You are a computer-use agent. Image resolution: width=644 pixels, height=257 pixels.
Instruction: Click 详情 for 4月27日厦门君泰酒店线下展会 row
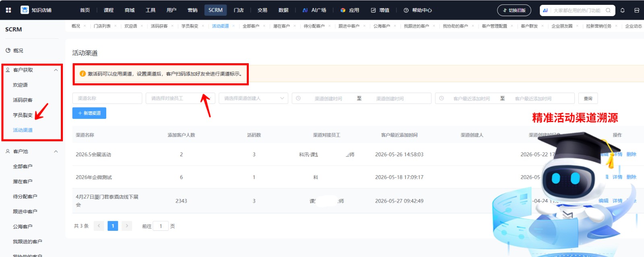(617, 201)
